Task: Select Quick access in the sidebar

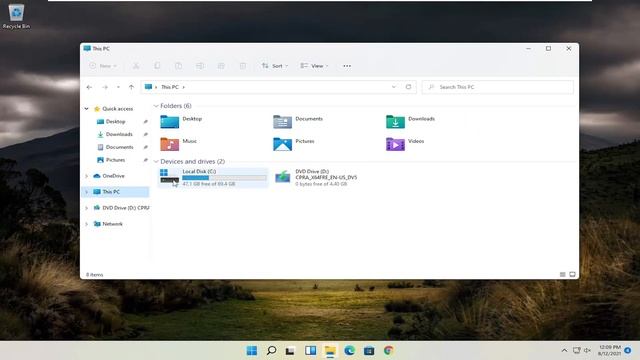Action: tap(118, 109)
